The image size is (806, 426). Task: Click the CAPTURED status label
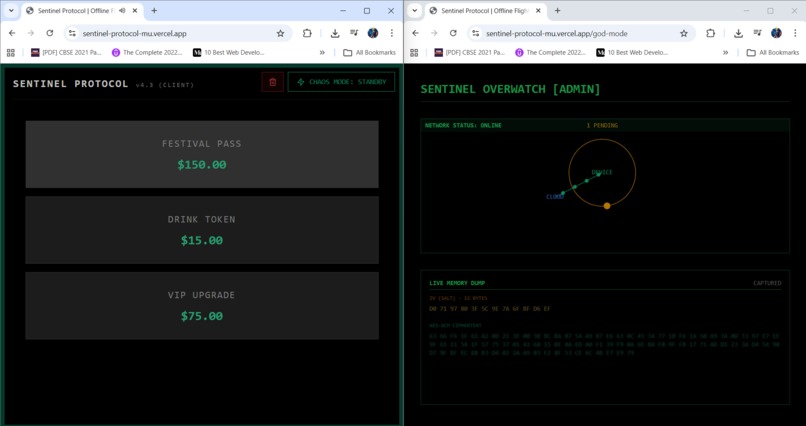point(767,283)
